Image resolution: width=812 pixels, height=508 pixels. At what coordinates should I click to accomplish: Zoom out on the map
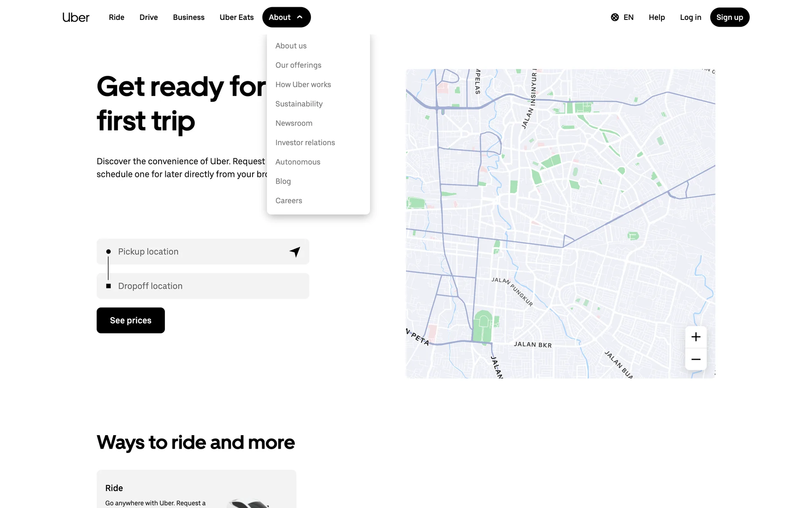(696, 359)
